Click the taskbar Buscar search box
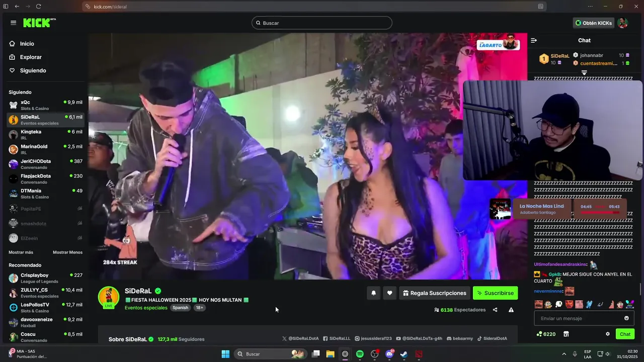The height and width of the screenshot is (362, 644). click(270, 354)
